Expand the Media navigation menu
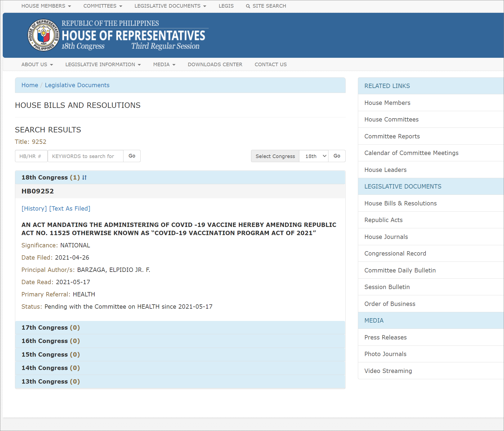 click(x=164, y=65)
